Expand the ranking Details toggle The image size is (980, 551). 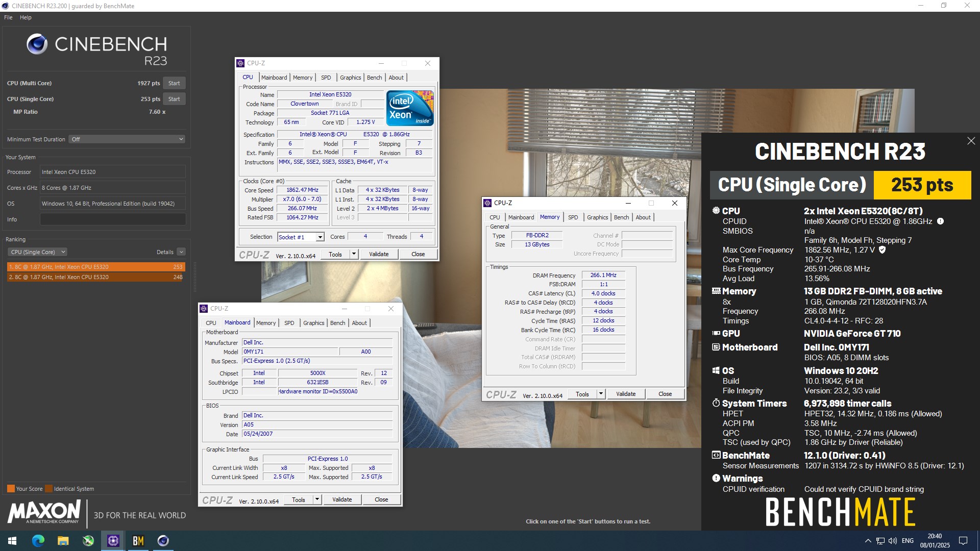(x=181, y=252)
